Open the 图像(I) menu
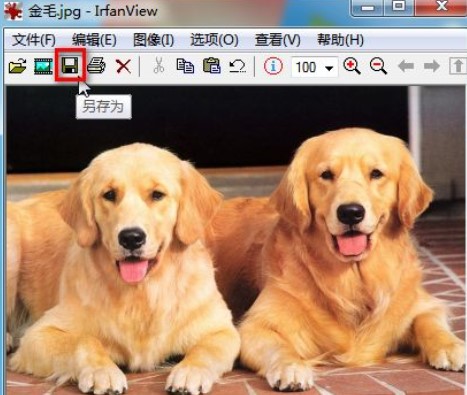This screenshot has width=467, height=395. (x=153, y=40)
